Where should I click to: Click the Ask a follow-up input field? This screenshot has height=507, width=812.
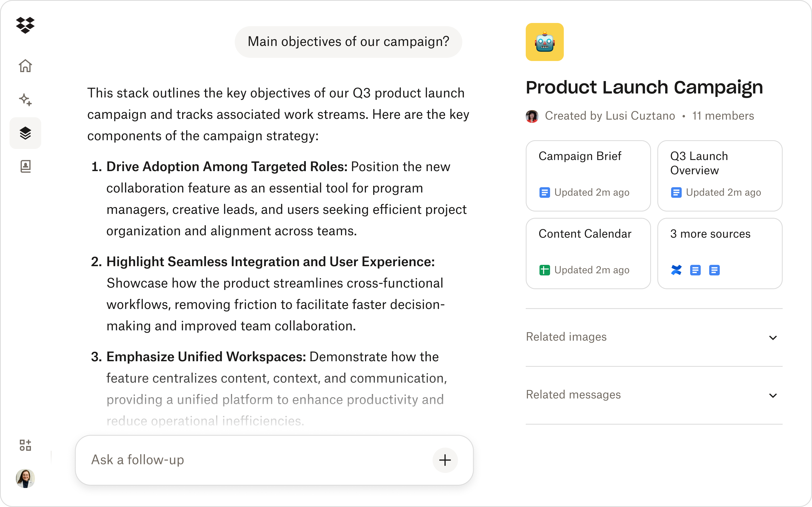click(235, 460)
